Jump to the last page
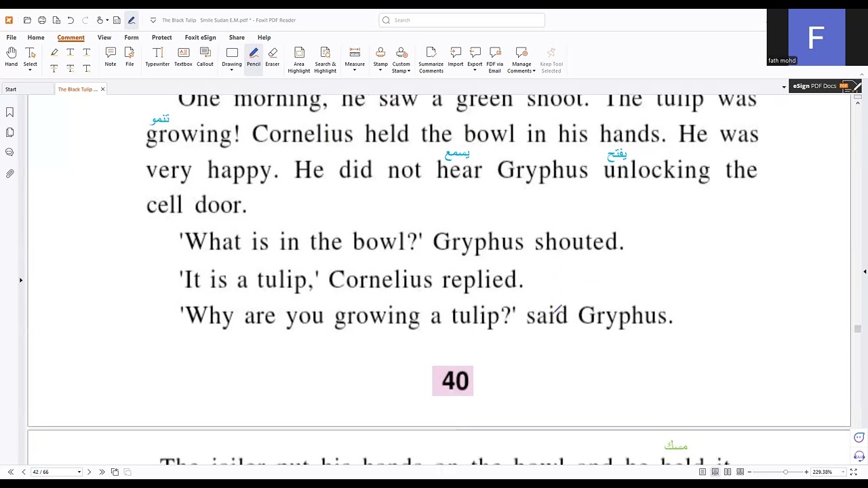The image size is (868, 488). 102,472
